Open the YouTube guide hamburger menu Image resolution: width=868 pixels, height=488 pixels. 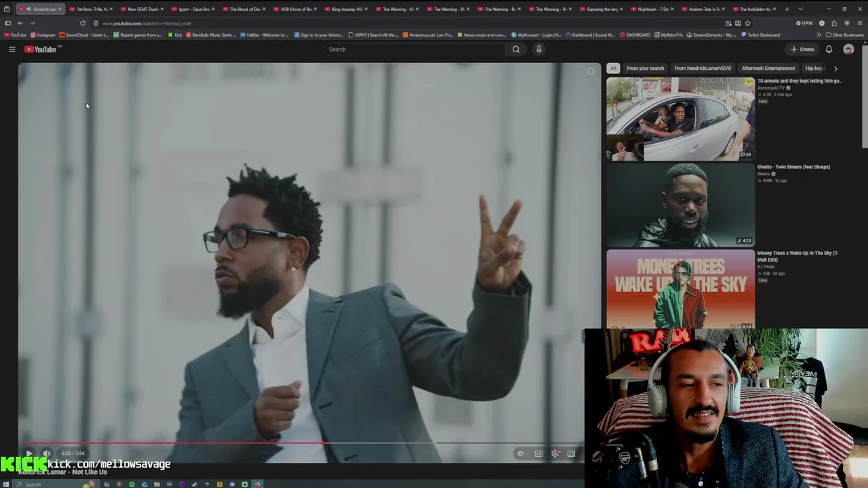pyautogui.click(x=12, y=49)
